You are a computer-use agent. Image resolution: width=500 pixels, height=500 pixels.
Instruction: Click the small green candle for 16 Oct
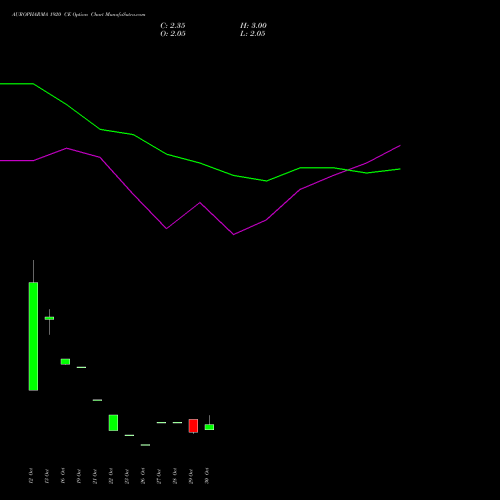coord(65,362)
